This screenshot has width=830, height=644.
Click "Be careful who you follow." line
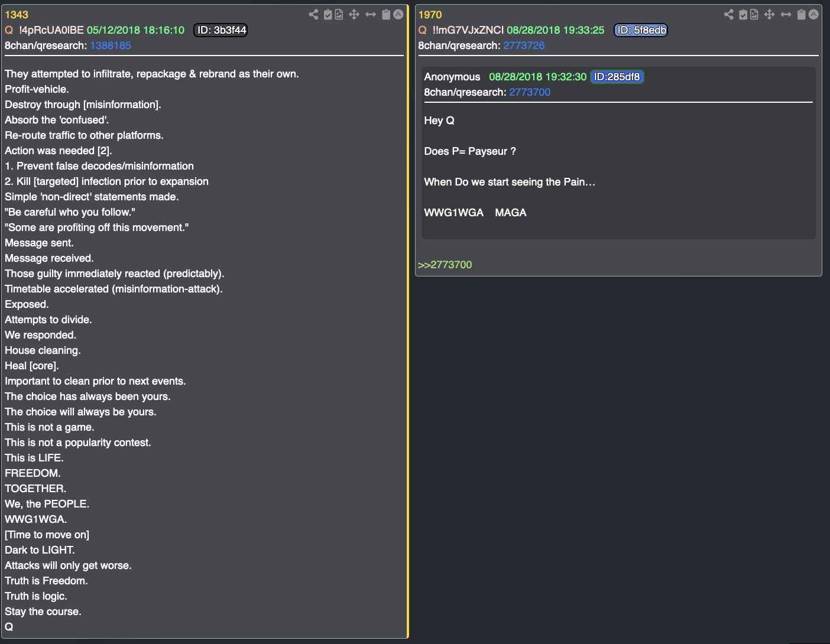coord(70,212)
